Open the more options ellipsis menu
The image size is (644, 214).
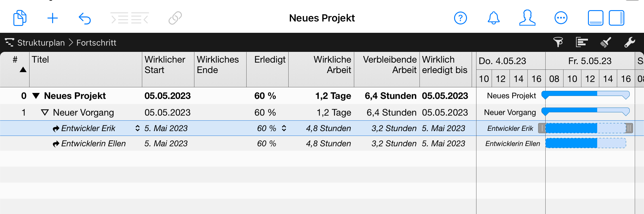point(561,18)
